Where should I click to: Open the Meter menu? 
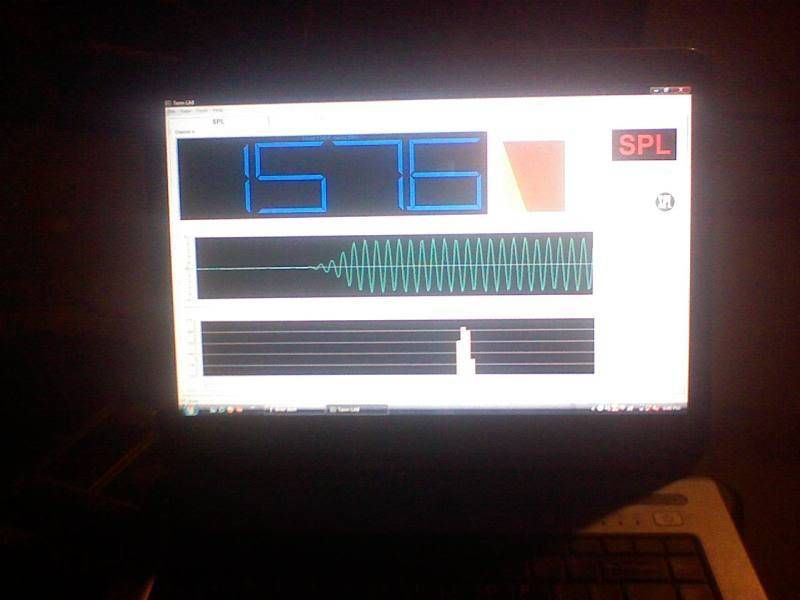tap(184, 111)
